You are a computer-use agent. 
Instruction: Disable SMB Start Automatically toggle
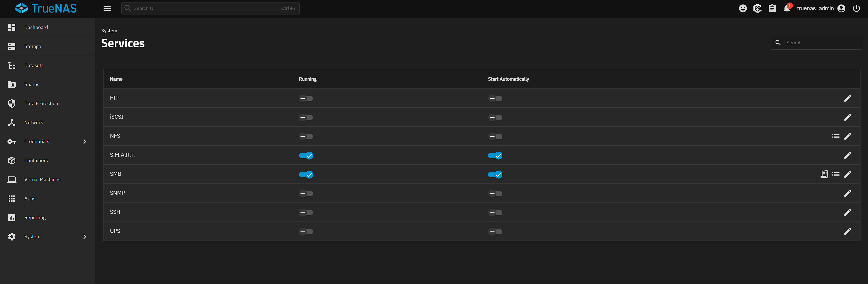tap(495, 175)
